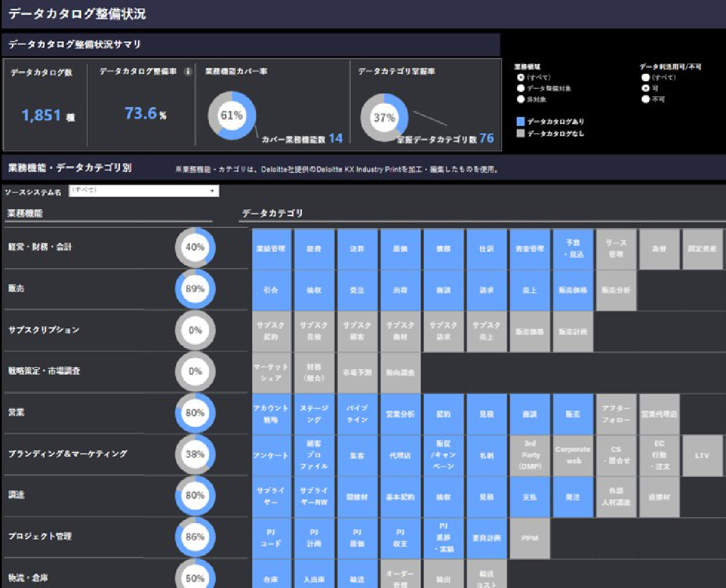The height and width of the screenshot is (588, 726).
Task: Select the データ整備対象 radio button
Action: click(520, 88)
